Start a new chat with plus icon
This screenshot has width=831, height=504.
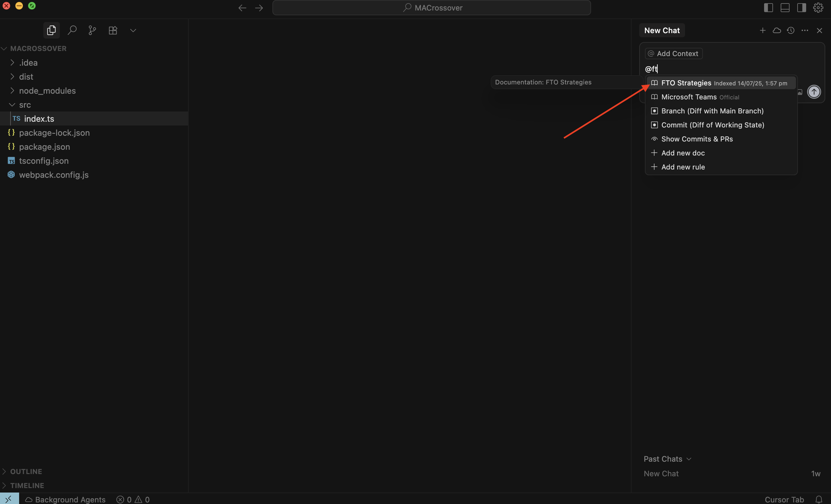coord(762,30)
